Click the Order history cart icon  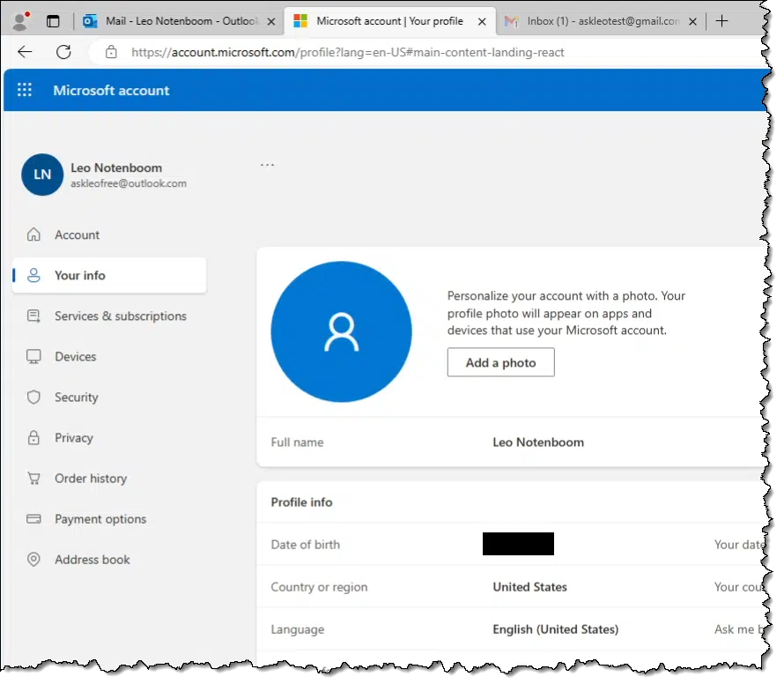33,479
